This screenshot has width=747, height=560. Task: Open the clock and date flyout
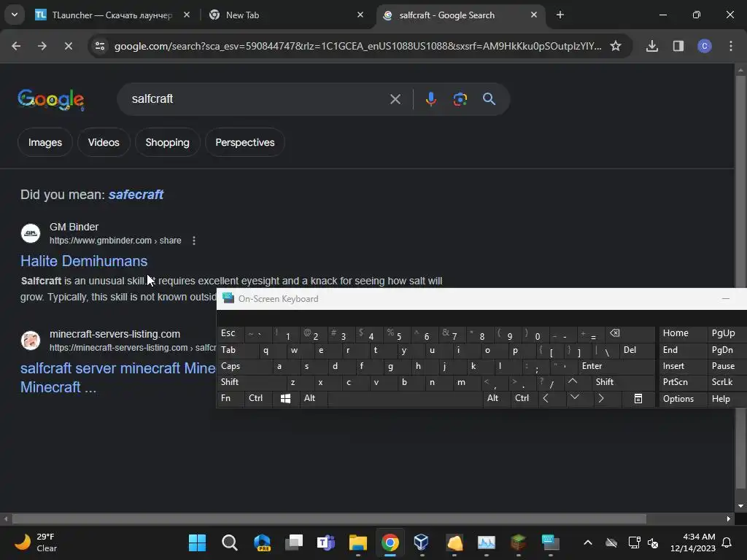(x=693, y=542)
